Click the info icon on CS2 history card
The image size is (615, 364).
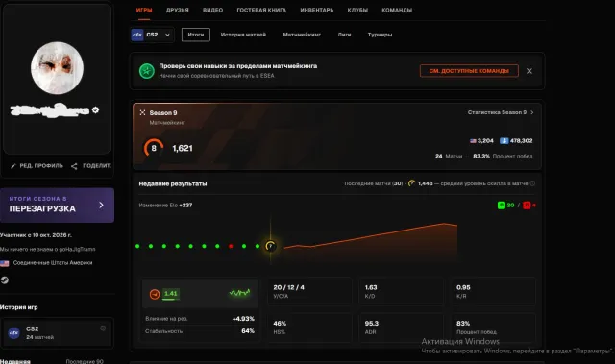point(103,328)
